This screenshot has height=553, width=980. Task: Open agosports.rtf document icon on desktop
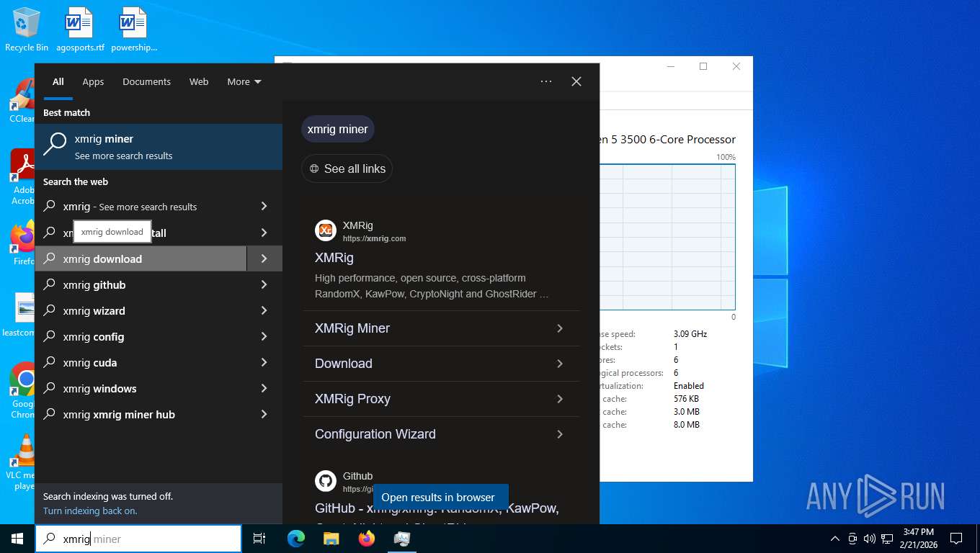(x=80, y=30)
